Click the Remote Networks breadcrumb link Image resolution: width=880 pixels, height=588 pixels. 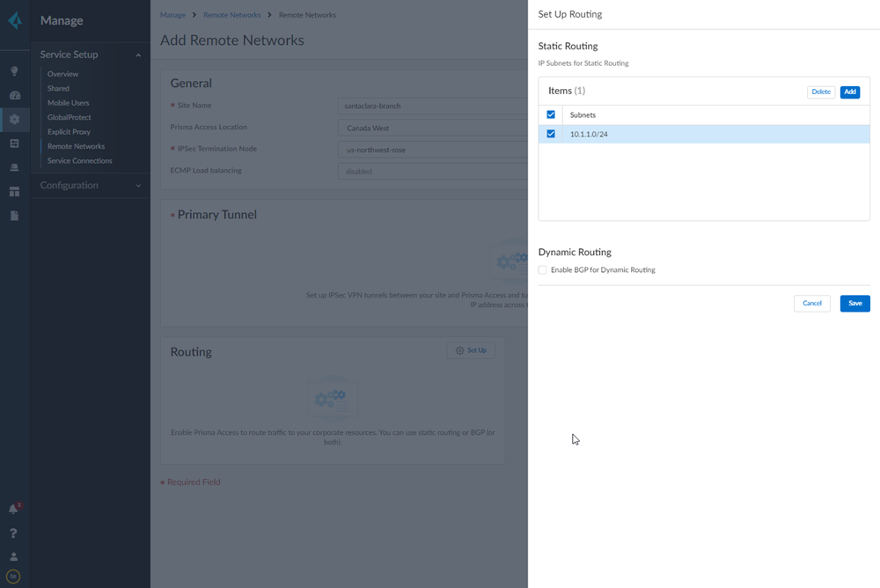[x=231, y=15]
